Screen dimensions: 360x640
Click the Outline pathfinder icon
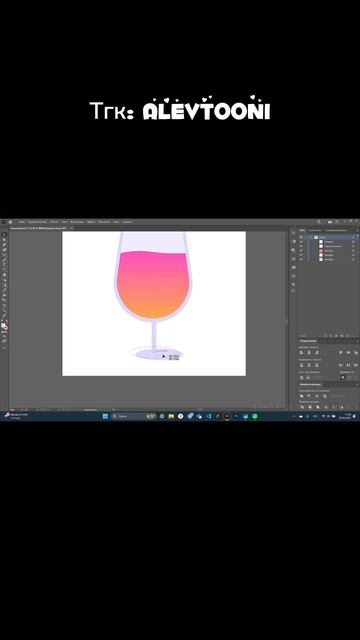tap(333, 407)
